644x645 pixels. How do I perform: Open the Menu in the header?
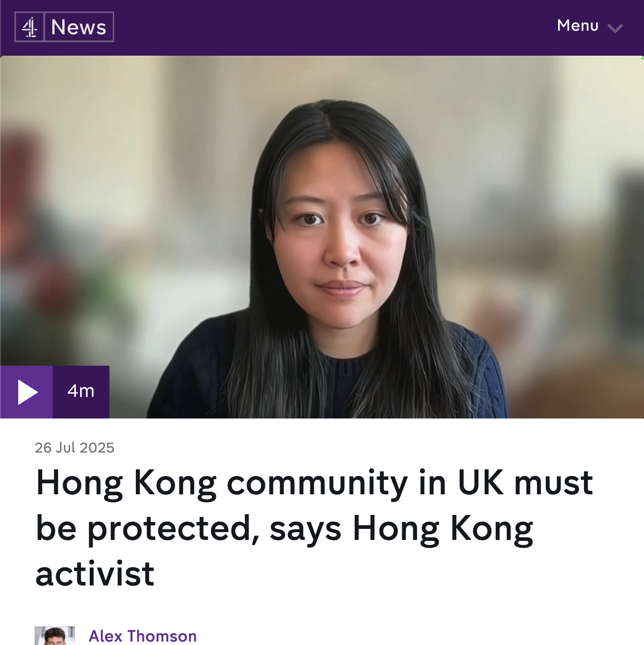[590, 26]
